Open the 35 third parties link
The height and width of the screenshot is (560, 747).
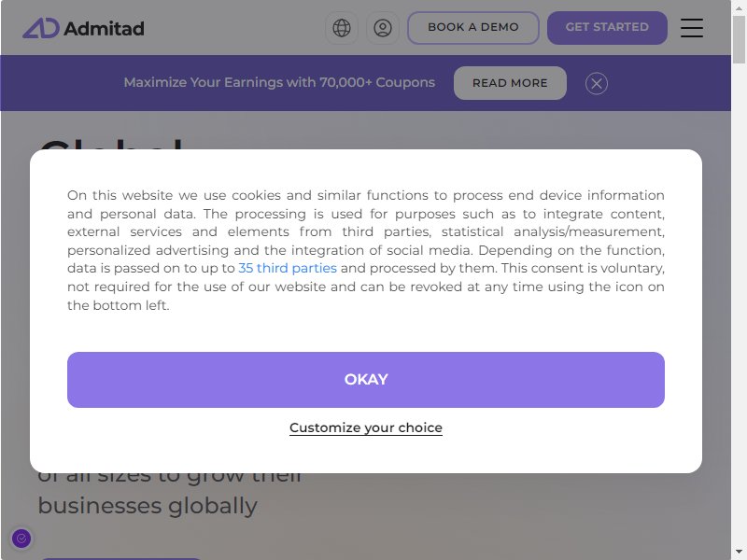tap(288, 268)
